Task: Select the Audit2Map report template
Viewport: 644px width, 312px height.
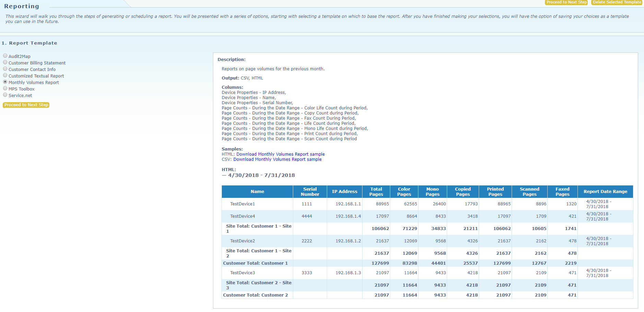Action: (x=5, y=56)
